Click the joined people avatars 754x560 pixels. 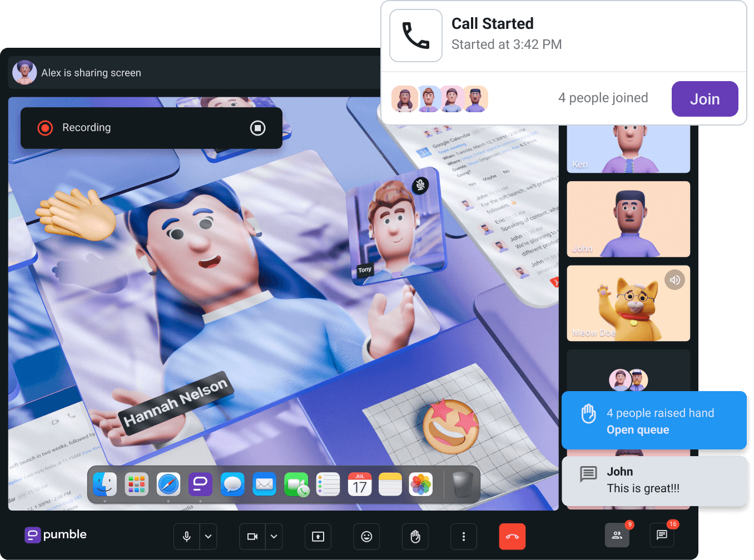[x=439, y=99]
